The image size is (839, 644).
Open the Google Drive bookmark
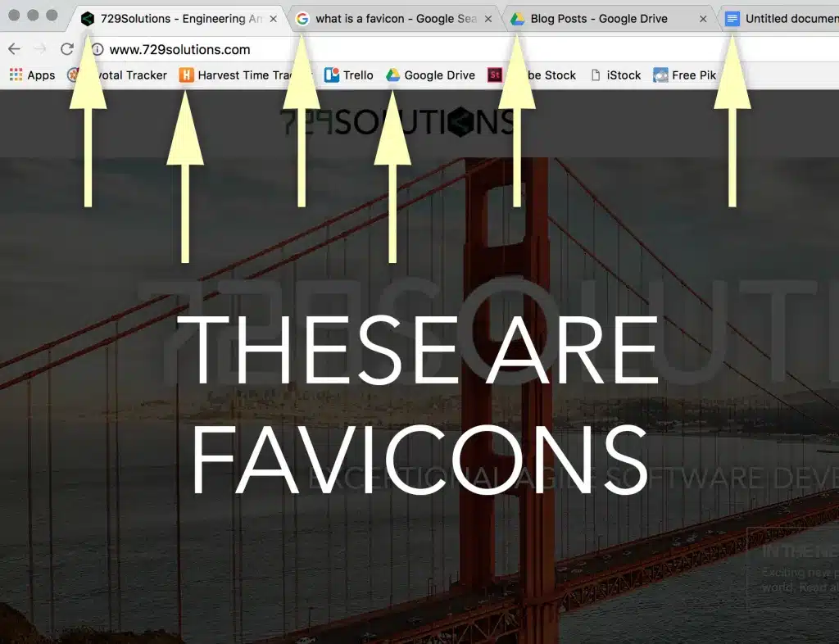tap(431, 75)
